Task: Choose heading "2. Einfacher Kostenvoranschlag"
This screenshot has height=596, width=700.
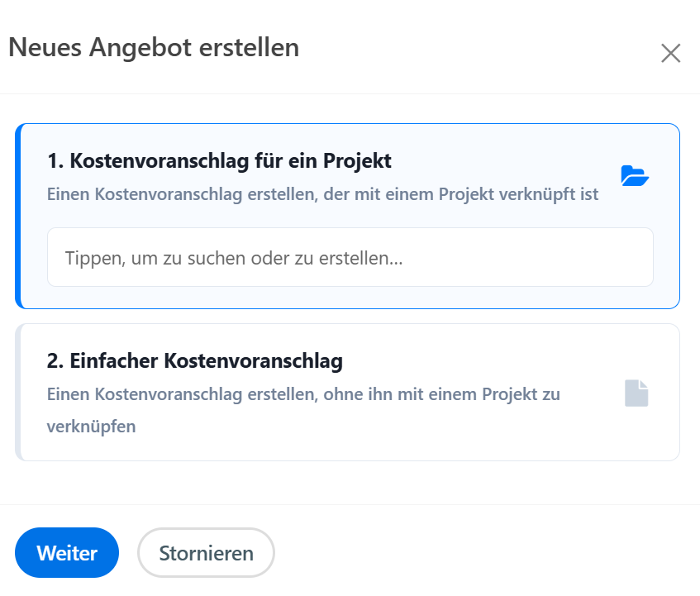Action: [x=195, y=361]
